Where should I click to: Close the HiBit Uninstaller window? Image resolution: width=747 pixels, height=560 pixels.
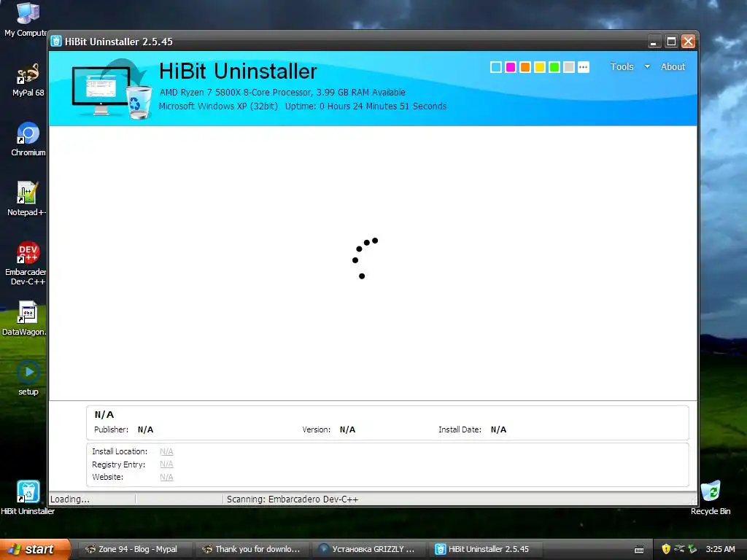click(689, 42)
